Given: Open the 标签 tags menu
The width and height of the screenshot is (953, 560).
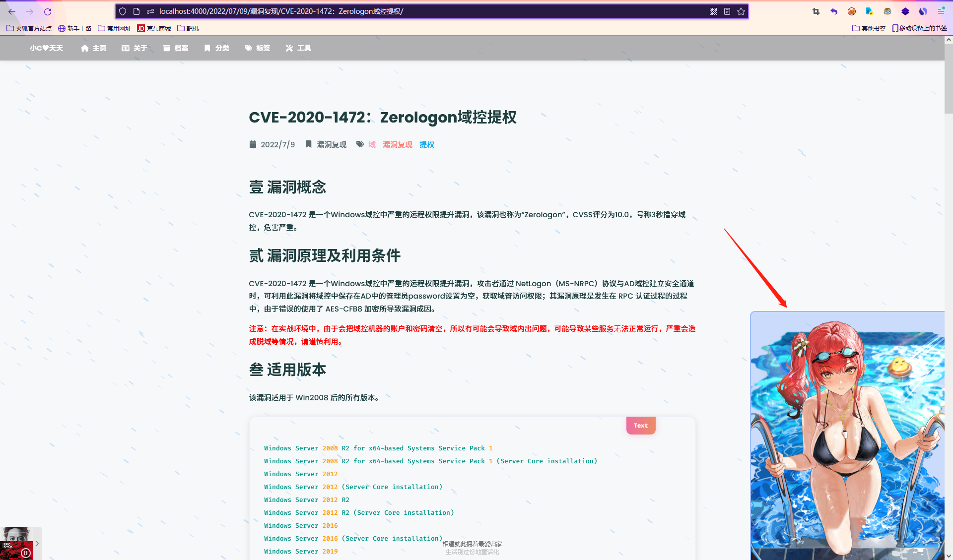Looking at the screenshot, I should click(258, 48).
